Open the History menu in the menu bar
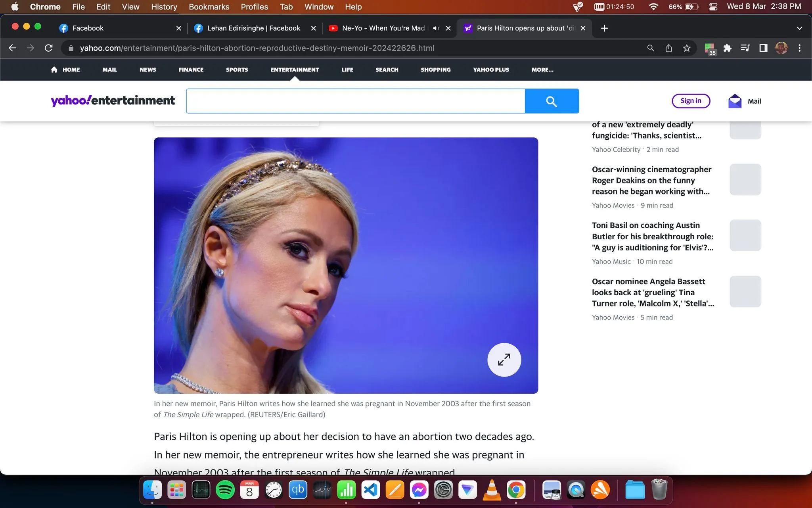 tap(163, 7)
